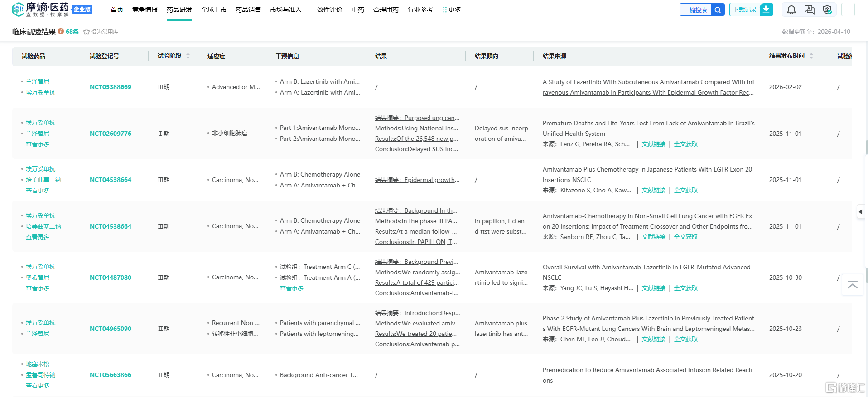
Task: Open the 更多 navigation menu
Action: [x=452, y=10]
